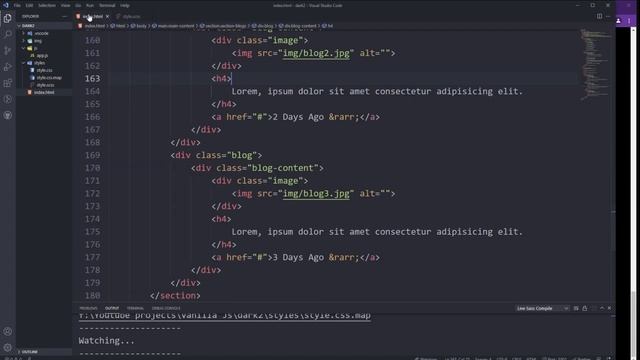Open app.js in the explorer
The width and height of the screenshot is (640, 360).
(42, 56)
